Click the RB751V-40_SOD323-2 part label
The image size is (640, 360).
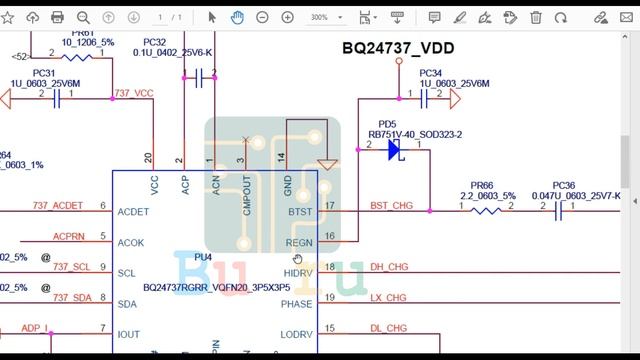pyautogui.click(x=415, y=134)
